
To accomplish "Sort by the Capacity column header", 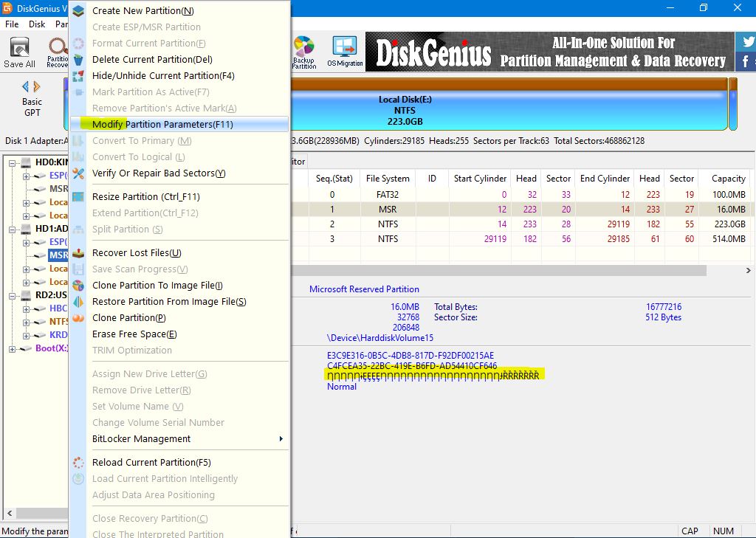I will 728,179.
